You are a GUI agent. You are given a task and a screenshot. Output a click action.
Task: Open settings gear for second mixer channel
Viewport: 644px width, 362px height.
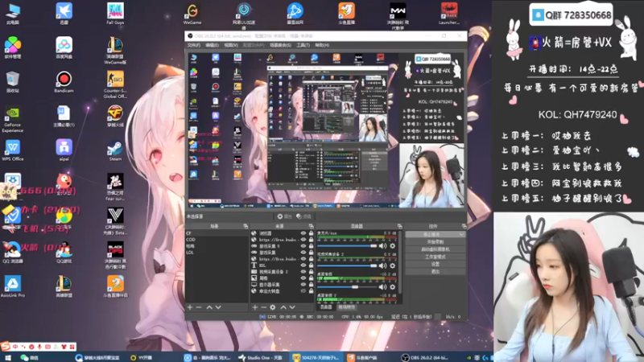392,266
